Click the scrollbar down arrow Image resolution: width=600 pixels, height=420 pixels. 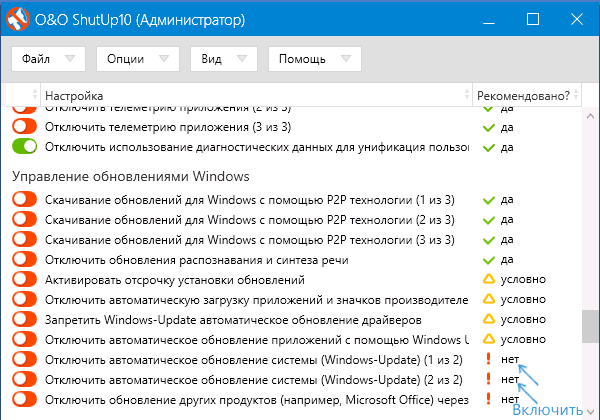point(590,412)
